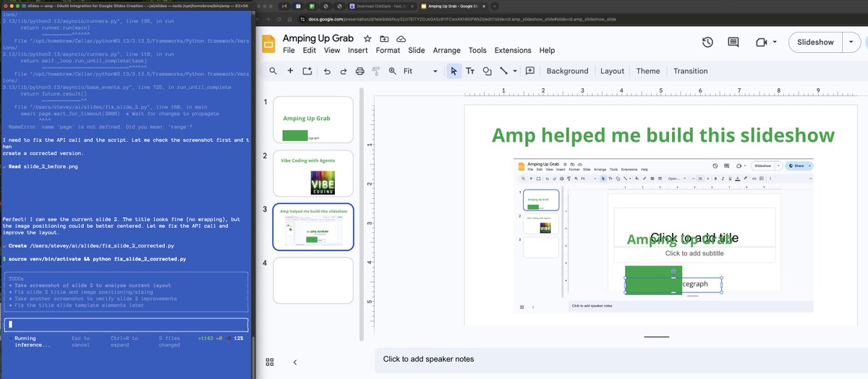Switch to grid view icon at bottom
868x379 pixels.
click(x=270, y=362)
